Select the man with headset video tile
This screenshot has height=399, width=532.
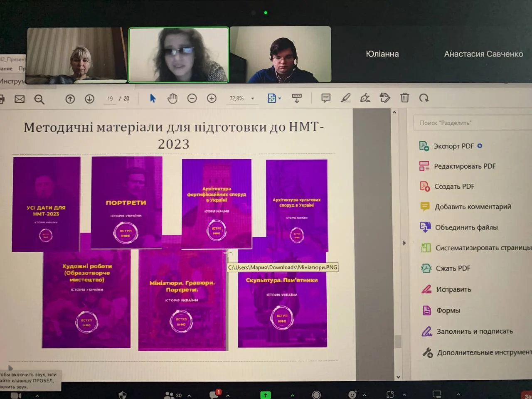click(281, 54)
